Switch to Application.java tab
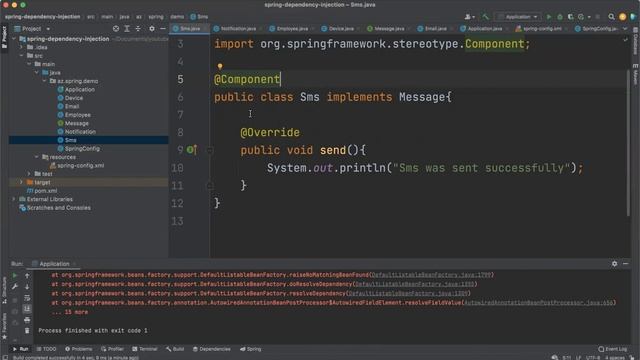The image size is (640, 360). pos(482,29)
